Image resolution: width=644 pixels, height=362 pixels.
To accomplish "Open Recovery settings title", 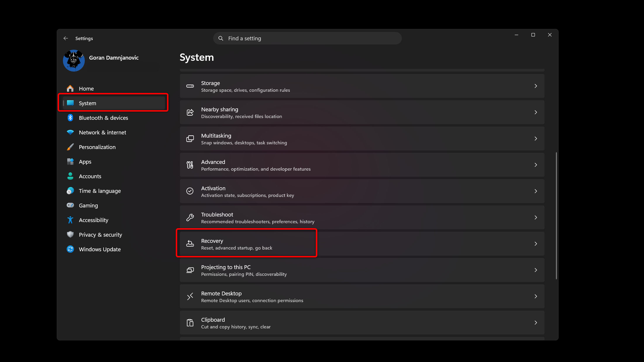I will pos(212,241).
